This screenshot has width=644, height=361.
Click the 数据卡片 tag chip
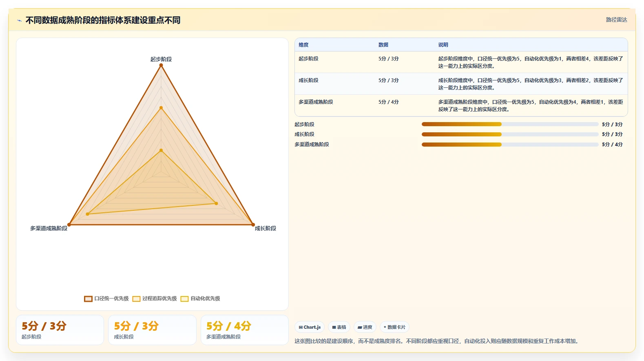point(394,327)
